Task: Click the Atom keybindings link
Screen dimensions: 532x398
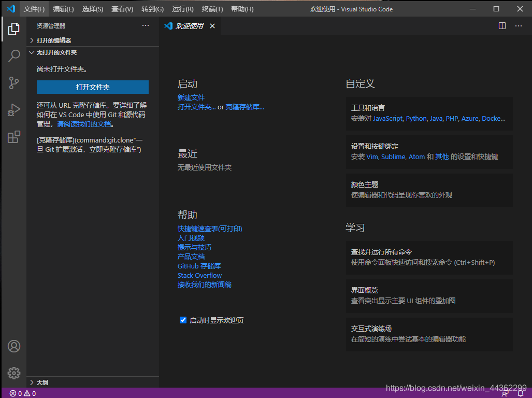Action: tap(416, 157)
